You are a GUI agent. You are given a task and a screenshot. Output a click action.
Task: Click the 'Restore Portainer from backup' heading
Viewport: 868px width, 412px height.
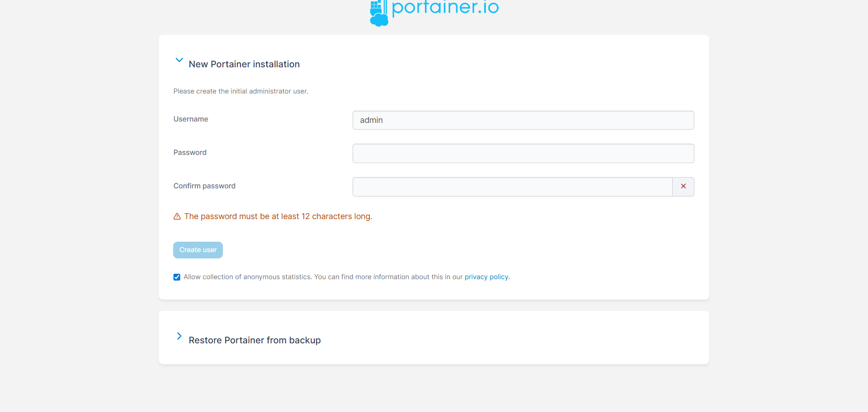coord(255,340)
